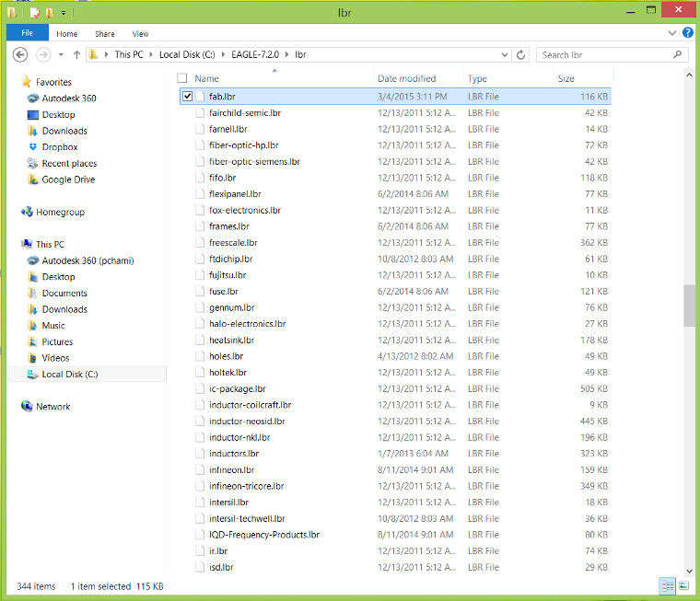The image size is (700, 601).
Task: Click New folder icon in quick access toolbar
Action: (x=49, y=13)
